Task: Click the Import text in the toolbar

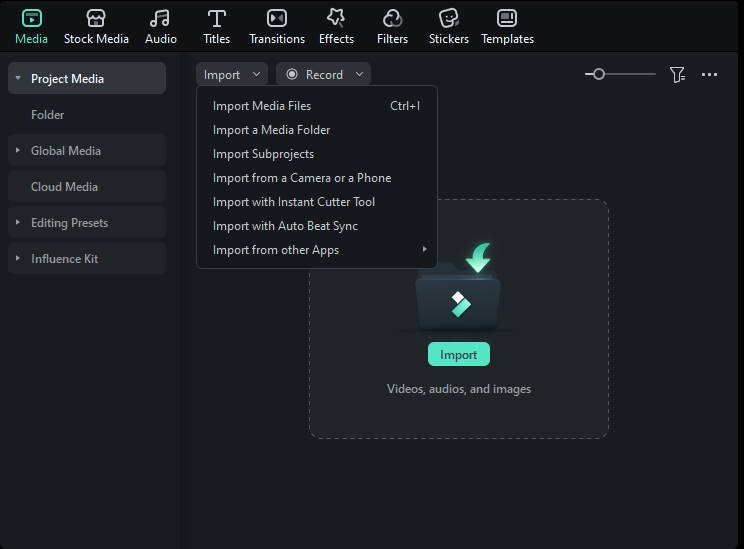Action: [x=222, y=75]
